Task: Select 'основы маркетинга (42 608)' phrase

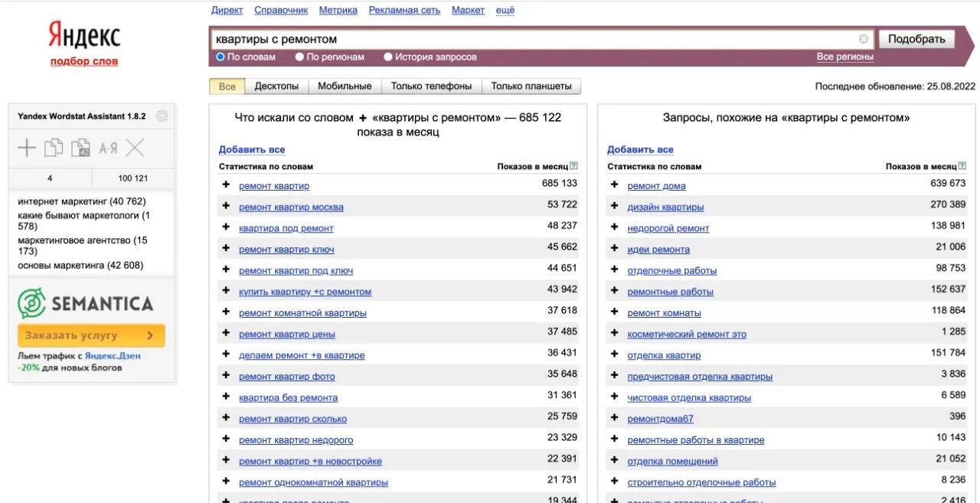Action: coord(80,266)
